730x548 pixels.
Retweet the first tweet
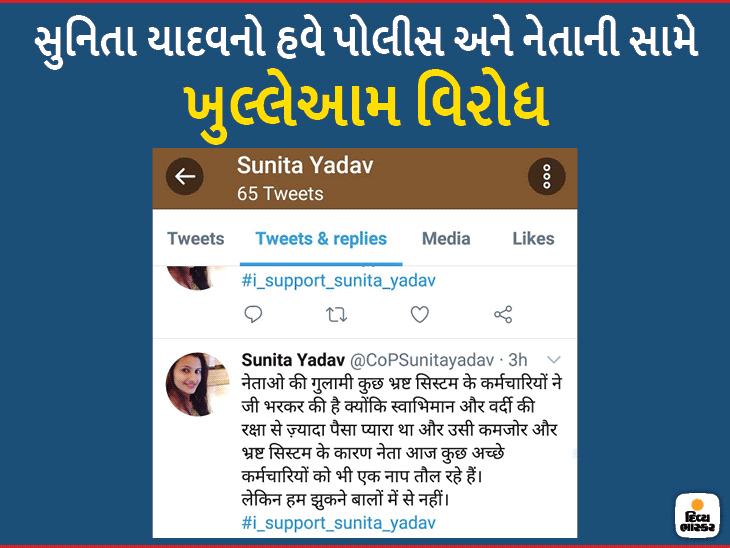[x=336, y=315]
